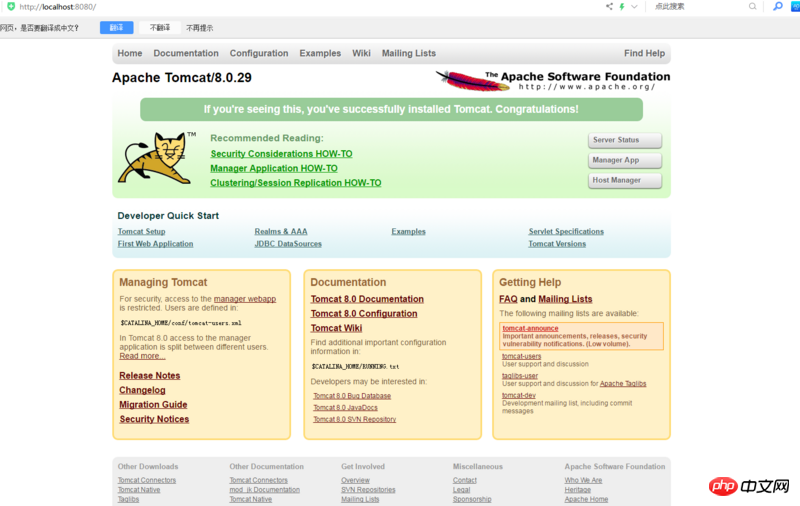The image size is (800, 506).
Task: Open the Changelog link
Action: (142, 390)
